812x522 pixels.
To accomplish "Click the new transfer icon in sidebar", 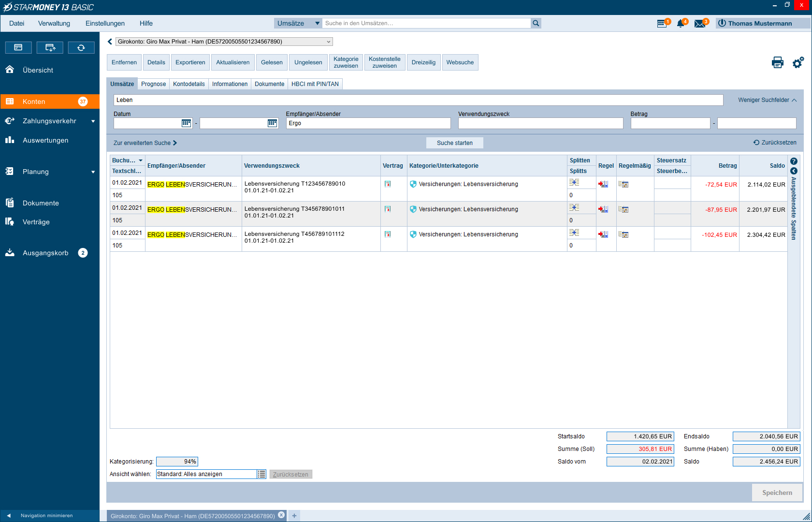I will coord(50,47).
